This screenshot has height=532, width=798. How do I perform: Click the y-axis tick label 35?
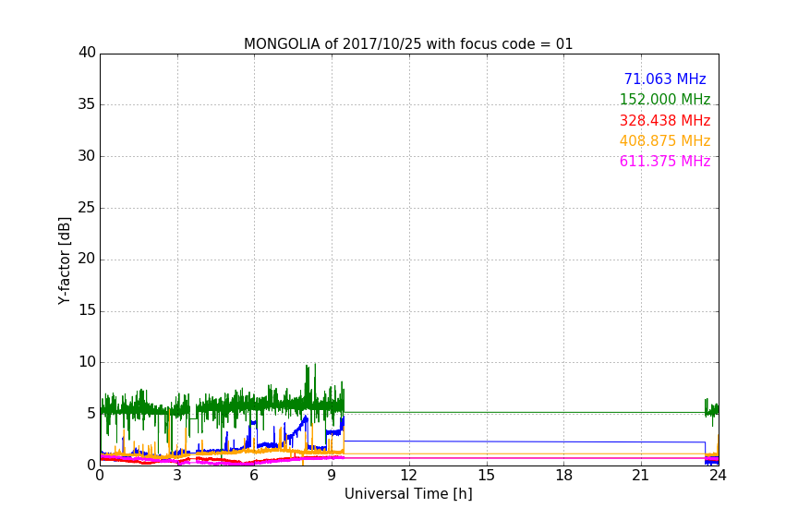(87, 104)
